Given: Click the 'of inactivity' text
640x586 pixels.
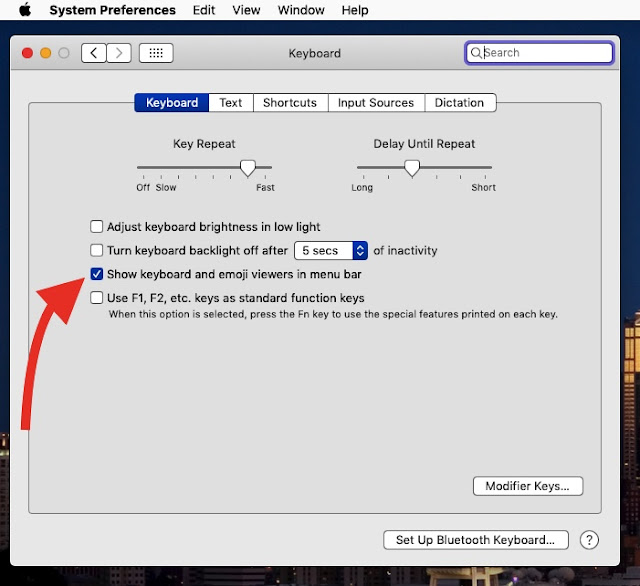Looking at the screenshot, I should pos(405,250).
